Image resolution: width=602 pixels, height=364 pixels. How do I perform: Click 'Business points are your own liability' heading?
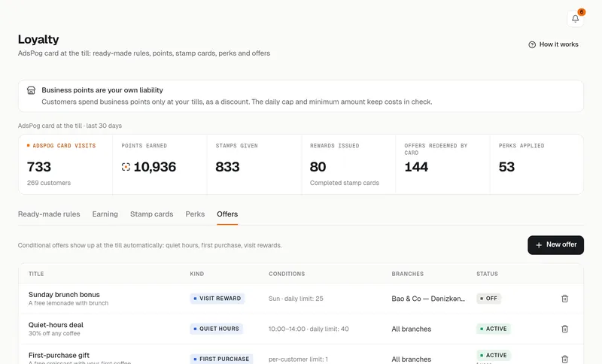coord(102,90)
